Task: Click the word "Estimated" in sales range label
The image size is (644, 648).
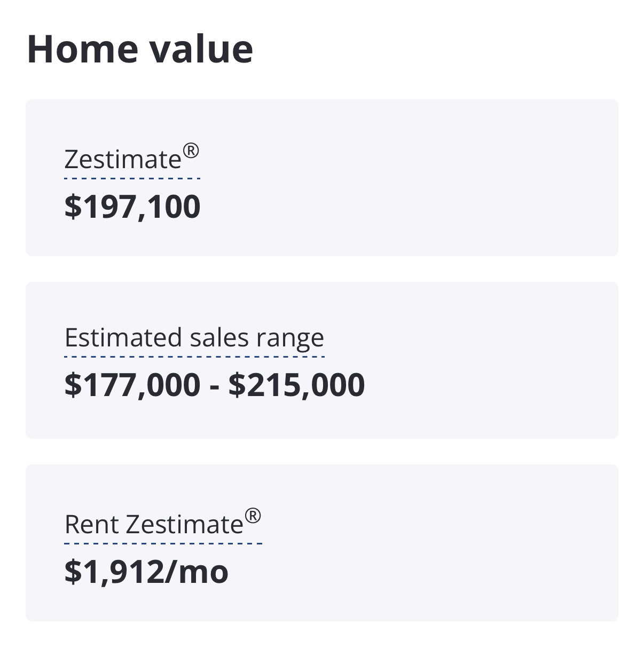Action: [123, 338]
